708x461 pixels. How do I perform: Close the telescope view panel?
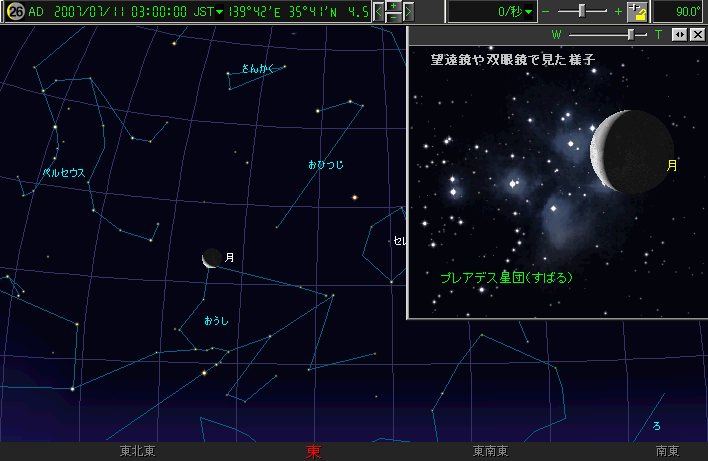(697, 34)
